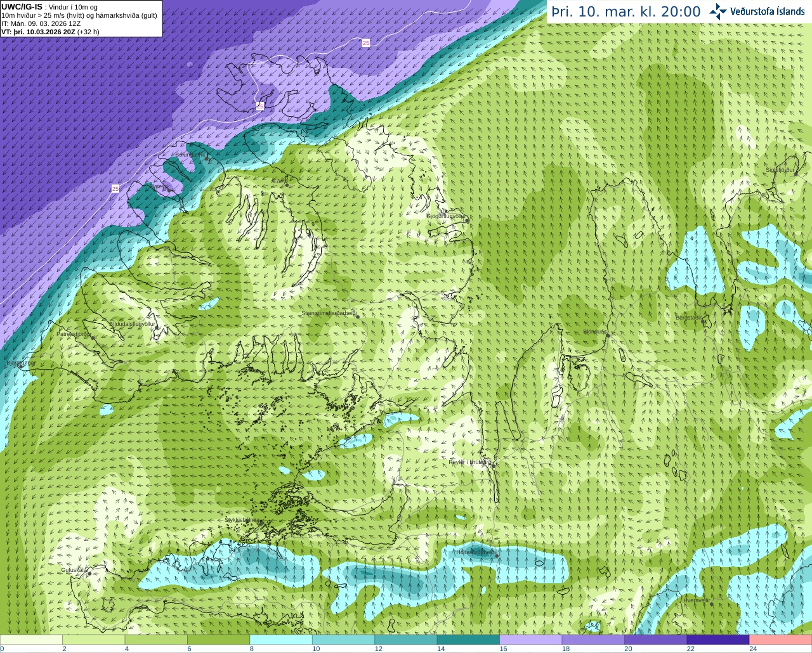This screenshot has width=812, height=653.
Task: Click the Gufuskálar station marker
Action: tap(89, 574)
